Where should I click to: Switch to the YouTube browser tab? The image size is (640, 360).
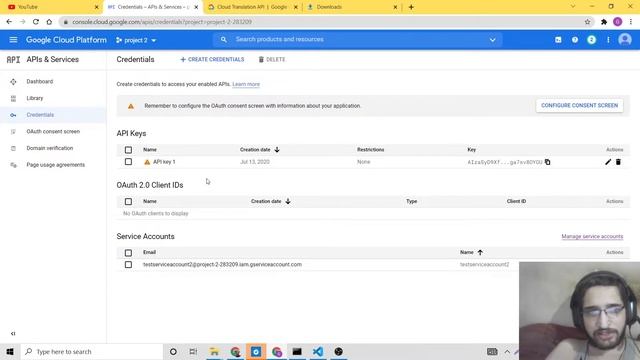tap(51, 7)
